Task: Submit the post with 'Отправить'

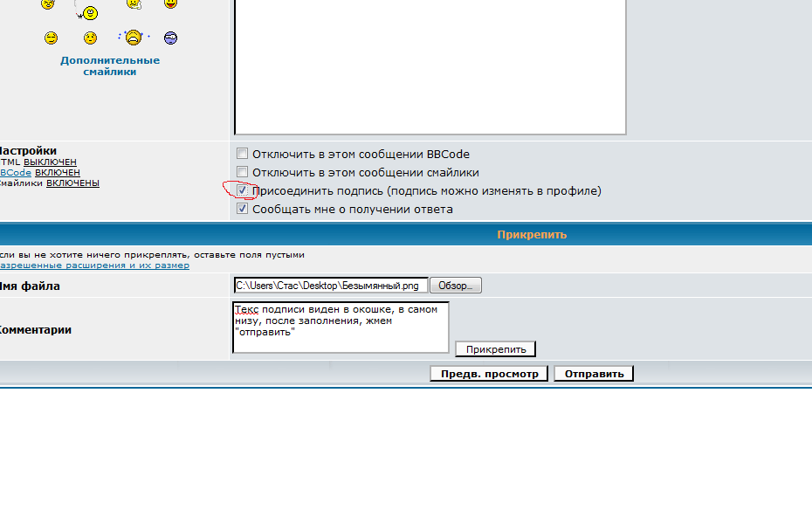Action: pos(594,374)
